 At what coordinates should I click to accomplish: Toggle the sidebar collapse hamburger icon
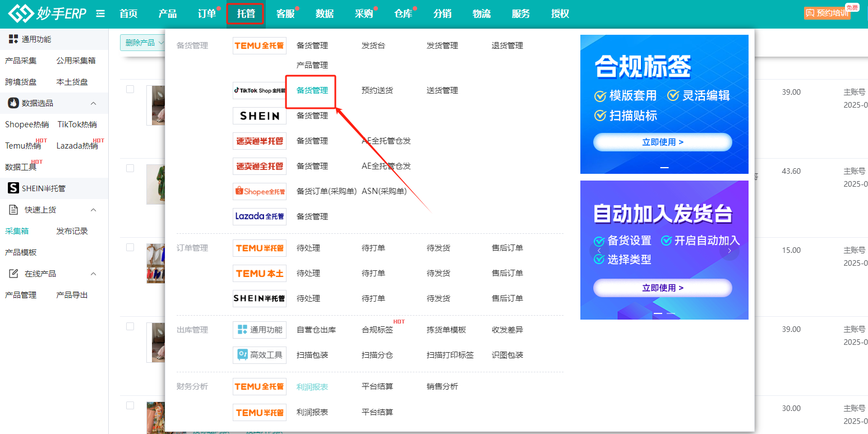(x=100, y=13)
